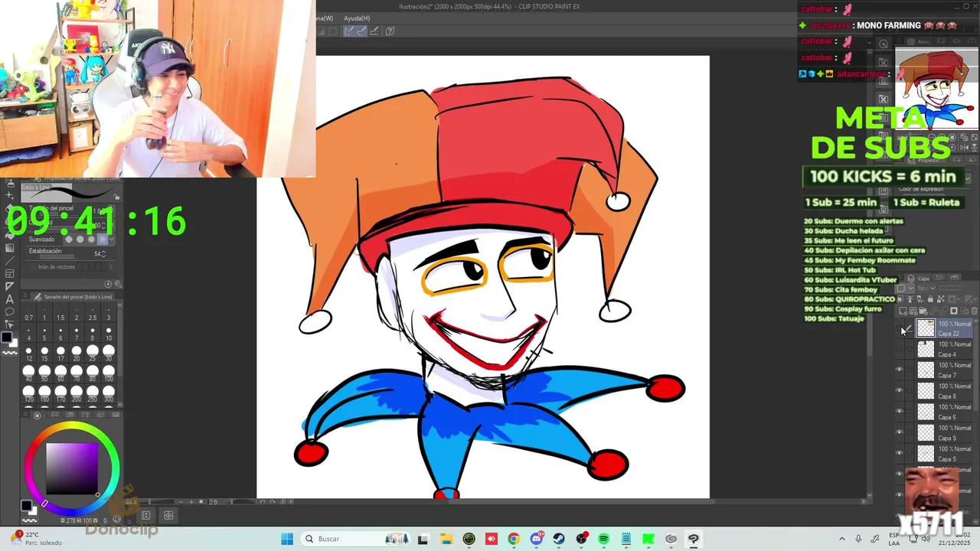Select brush size 100

109,374
